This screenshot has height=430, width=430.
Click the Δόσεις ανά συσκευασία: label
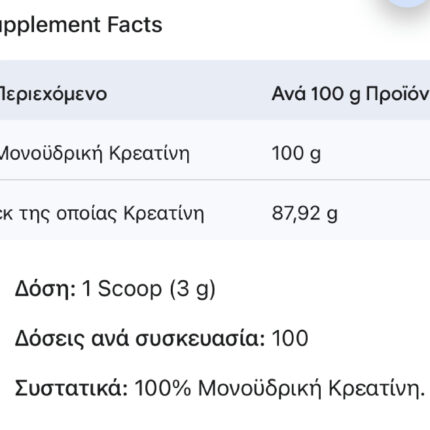[x=140, y=339]
